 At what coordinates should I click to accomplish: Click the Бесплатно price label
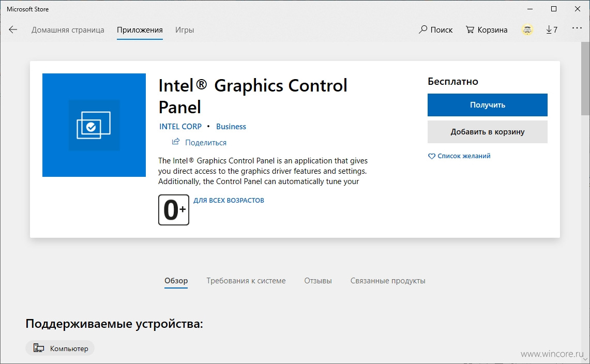click(x=452, y=81)
